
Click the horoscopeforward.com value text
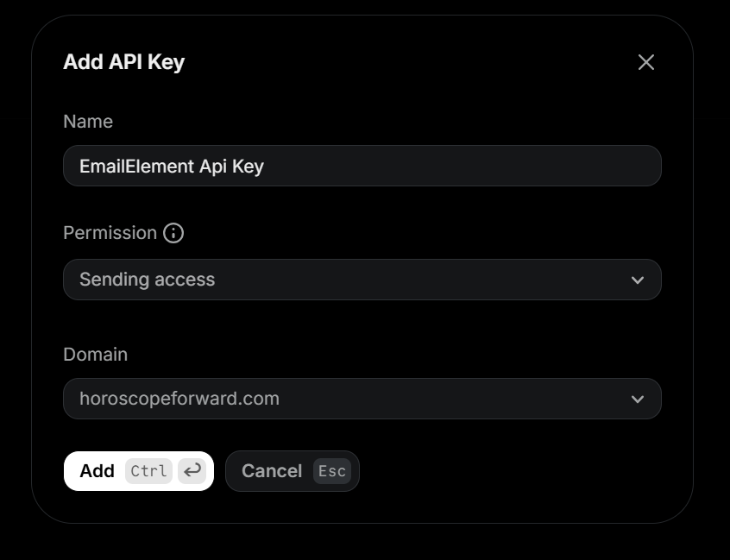179,399
